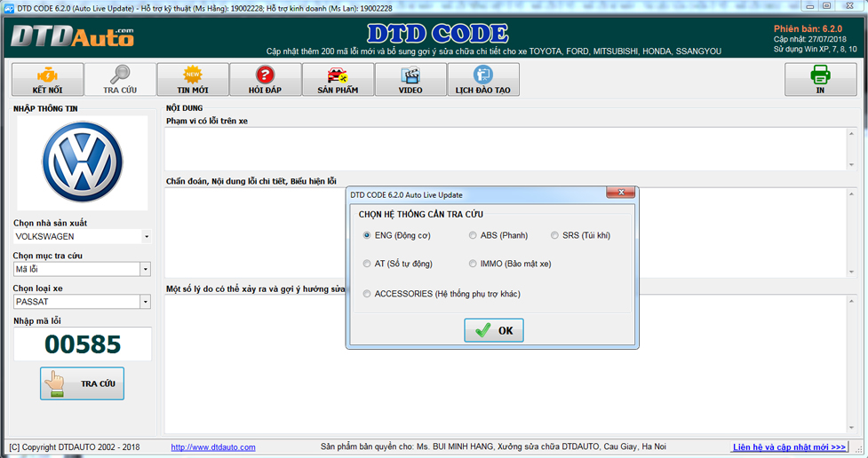
Task: Expand the Chọn mục tra cứu dropdown
Action: click(x=145, y=269)
